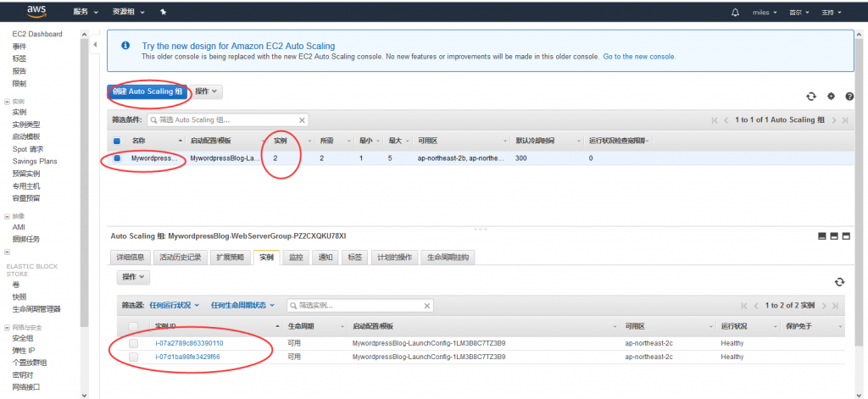The width and height of the screenshot is (868, 399).
Task: Collapse the left navigation pane arrow
Action: (95, 44)
